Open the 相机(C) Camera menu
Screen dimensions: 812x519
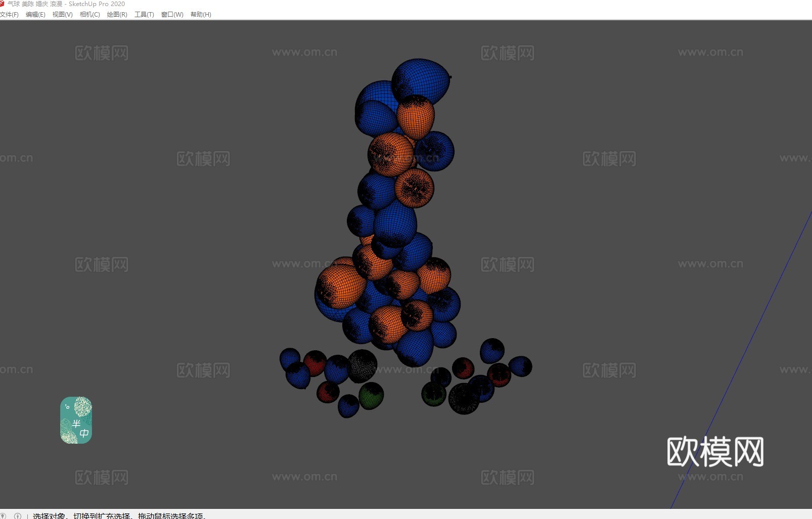click(x=90, y=15)
